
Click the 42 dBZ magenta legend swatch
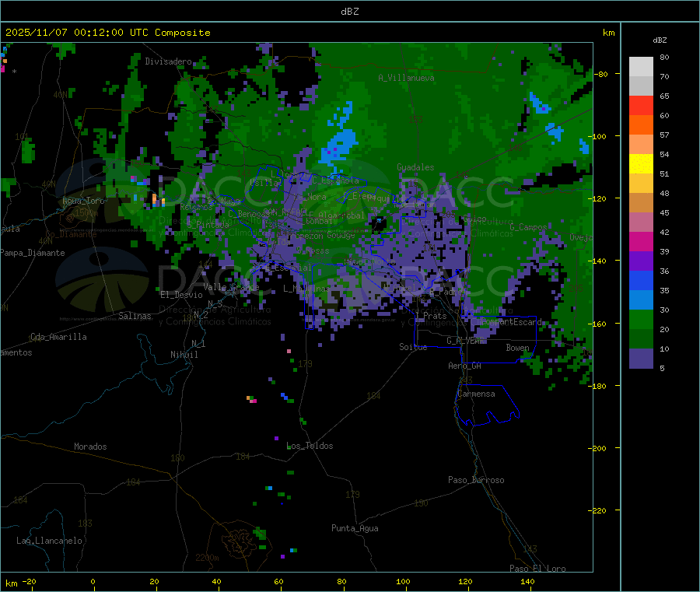(x=641, y=241)
